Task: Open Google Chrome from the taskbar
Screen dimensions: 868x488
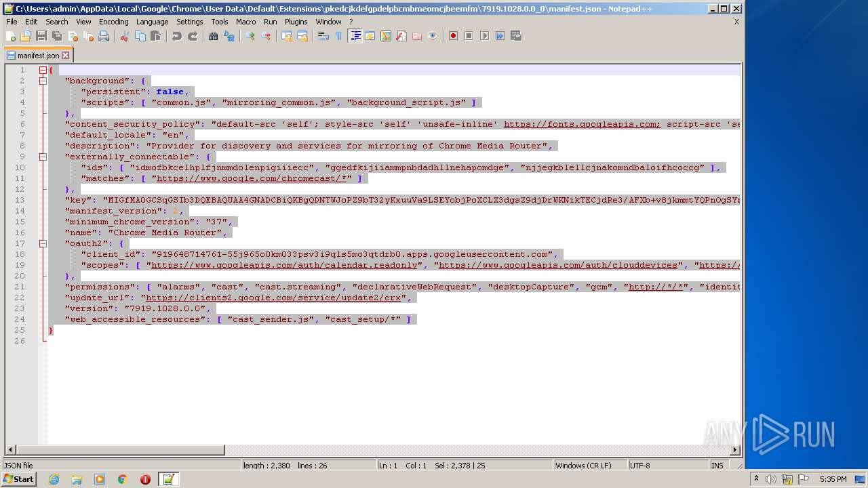Action: [x=123, y=479]
